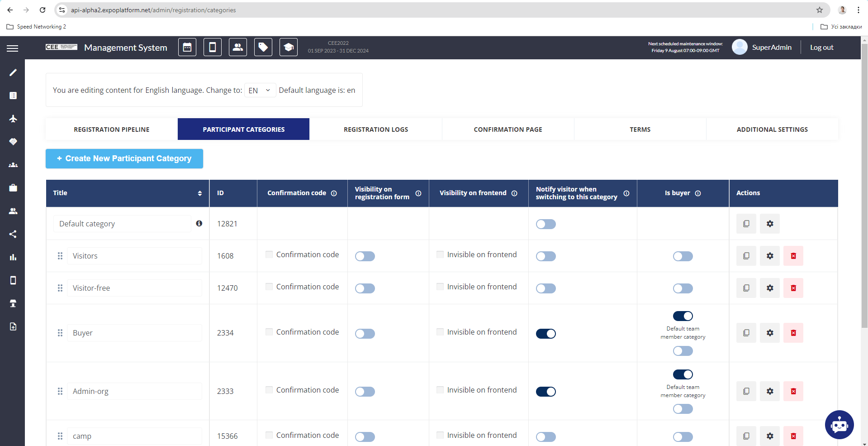The width and height of the screenshot is (868, 446).
Task: Open the hamburger menu in header
Action: pyautogui.click(x=13, y=48)
